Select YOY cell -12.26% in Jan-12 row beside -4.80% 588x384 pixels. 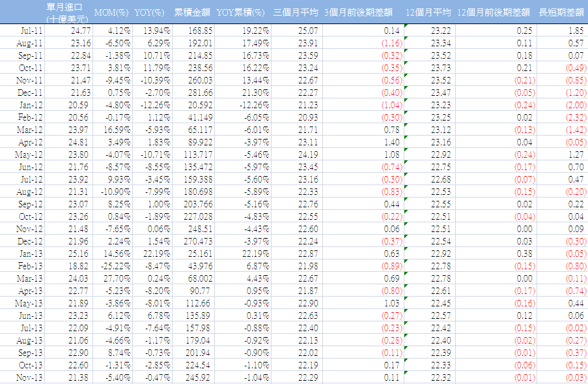(x=155, y=105)
